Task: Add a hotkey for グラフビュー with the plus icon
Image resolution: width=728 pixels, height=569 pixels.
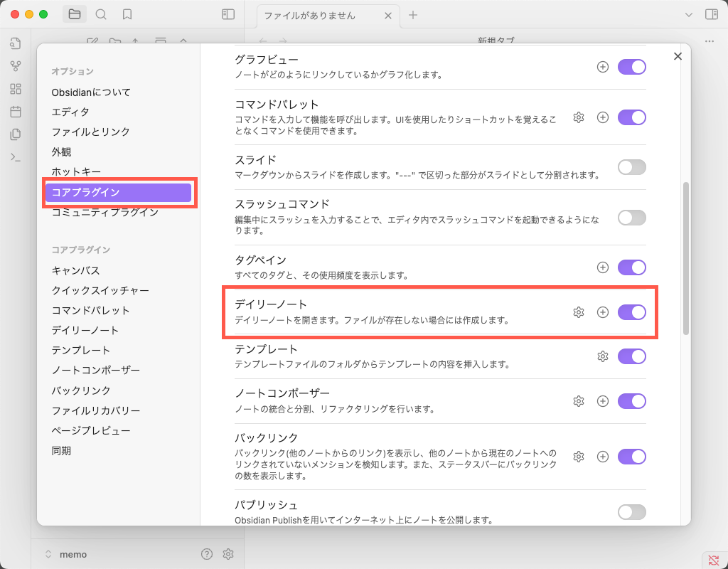Action: [x=603, y=67]
